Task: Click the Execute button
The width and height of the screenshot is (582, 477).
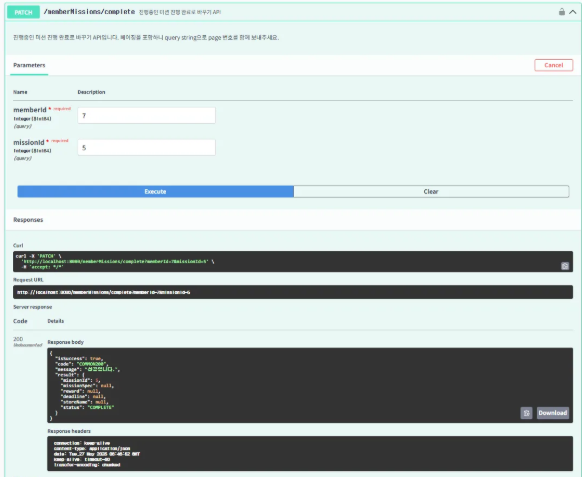Action: [156, 192]
